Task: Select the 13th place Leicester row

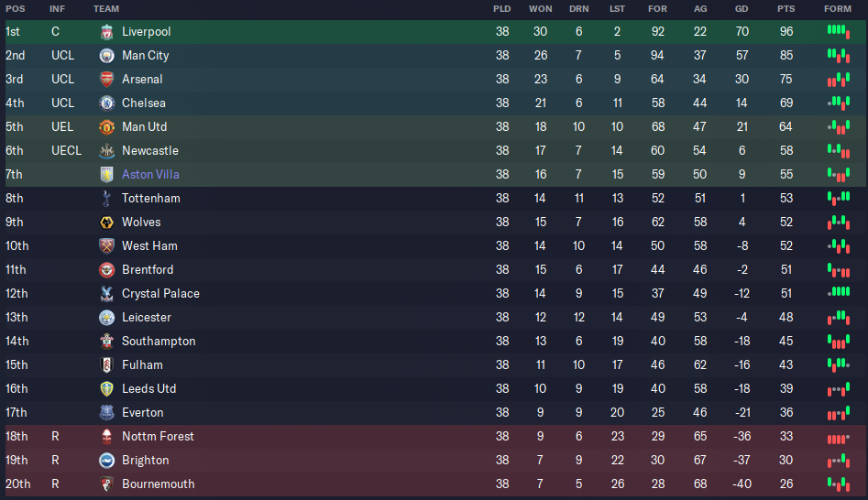Action: tap(434, 318)
